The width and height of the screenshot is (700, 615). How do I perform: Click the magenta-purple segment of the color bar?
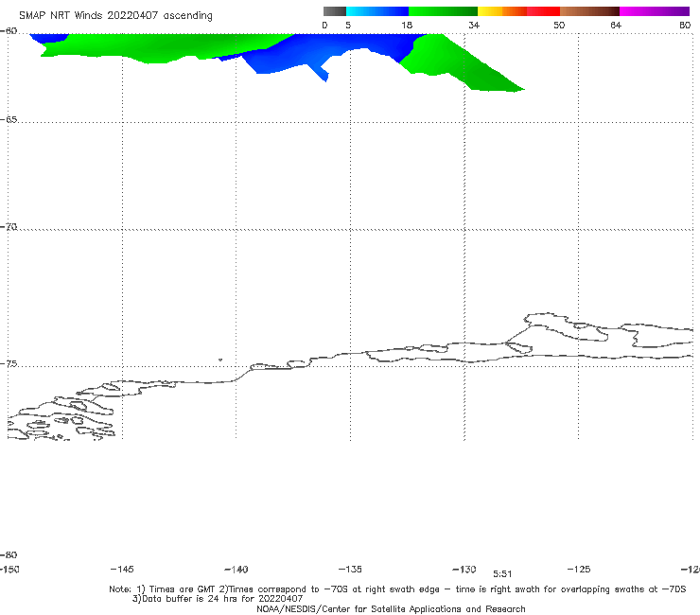[x=655, y=11]
